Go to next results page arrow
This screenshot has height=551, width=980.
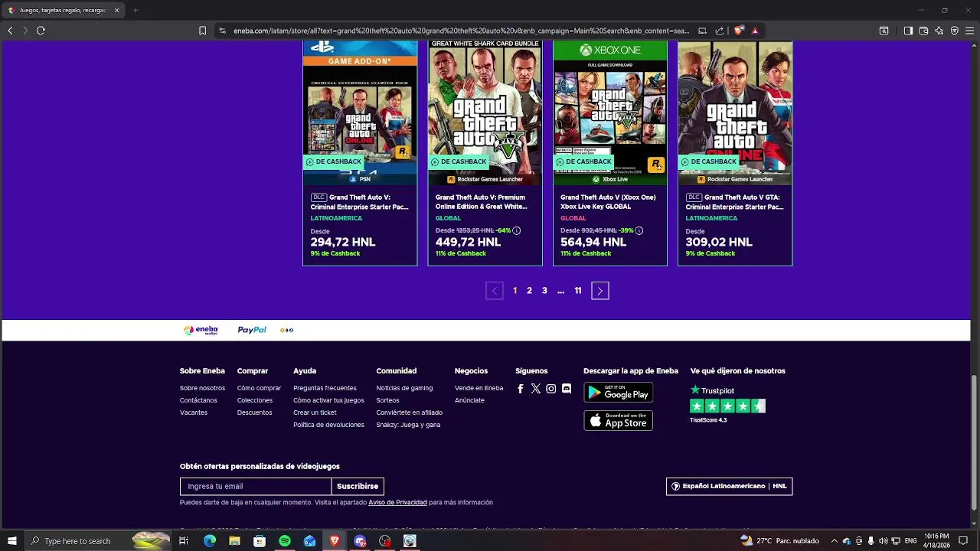click(600, 291)
